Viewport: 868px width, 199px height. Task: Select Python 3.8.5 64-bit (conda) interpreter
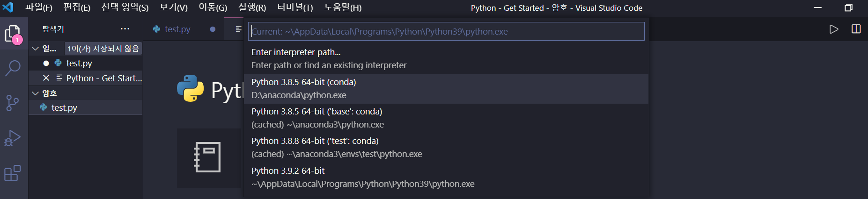(x=446, y=89)
